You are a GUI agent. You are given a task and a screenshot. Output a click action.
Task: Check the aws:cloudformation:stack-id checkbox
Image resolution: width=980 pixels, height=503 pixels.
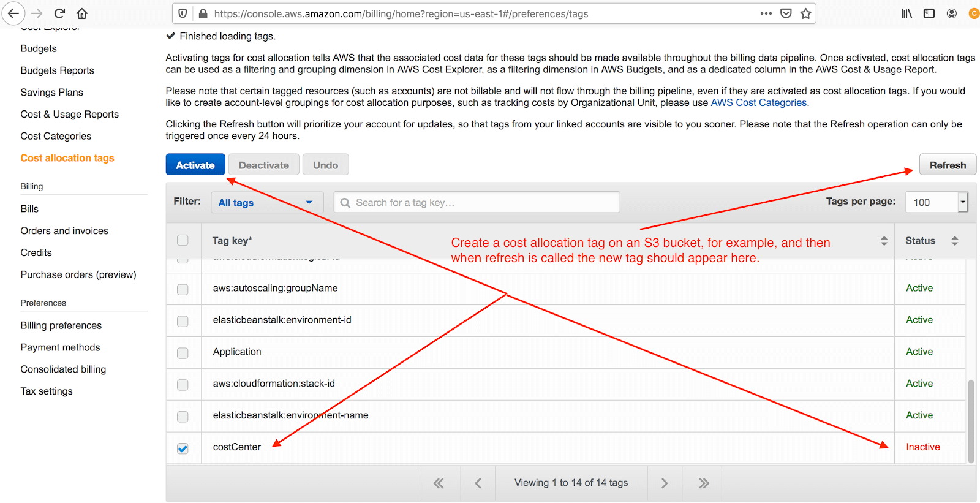click(183, 385)
